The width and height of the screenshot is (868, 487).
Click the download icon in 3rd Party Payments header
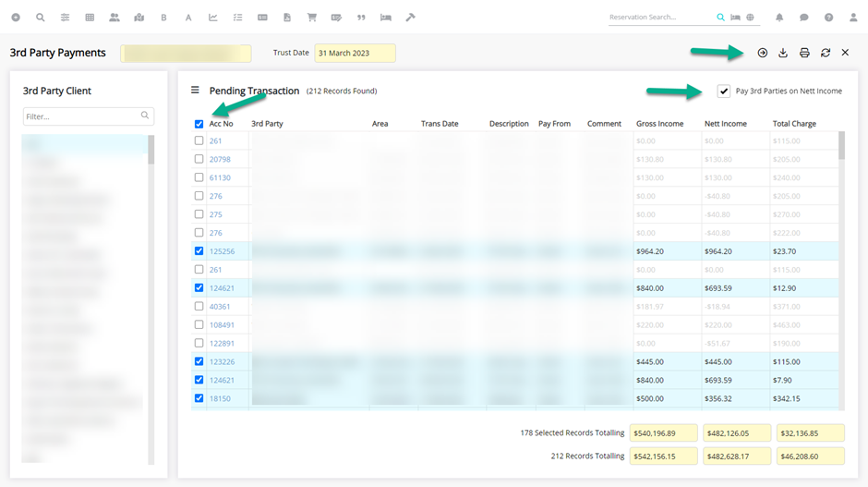[x=783, y=54]
